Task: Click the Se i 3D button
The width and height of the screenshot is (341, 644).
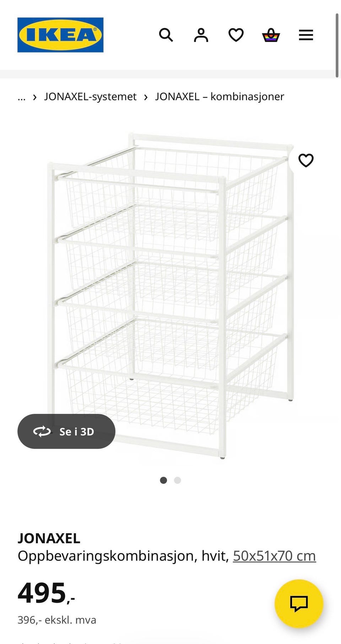Action: coord(66,431)
